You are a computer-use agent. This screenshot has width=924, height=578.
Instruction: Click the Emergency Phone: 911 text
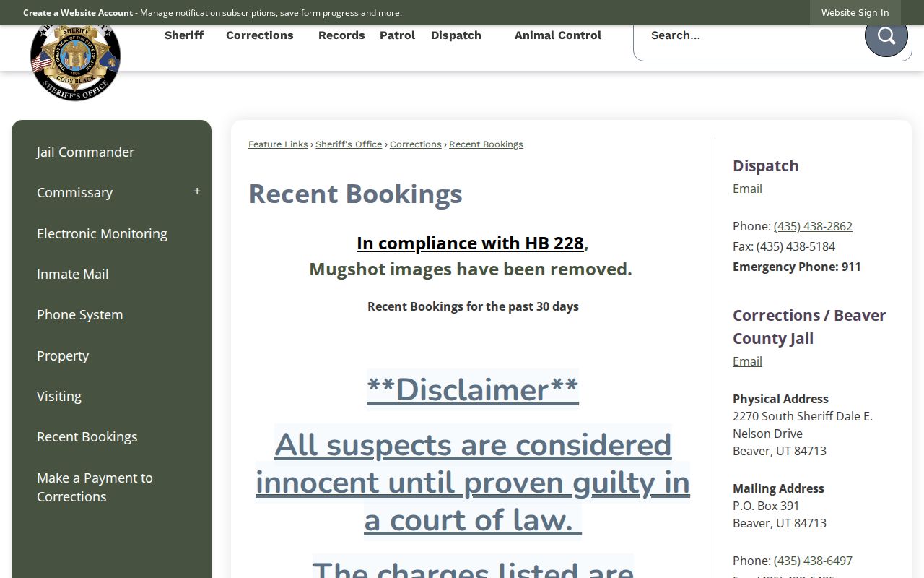797,267
